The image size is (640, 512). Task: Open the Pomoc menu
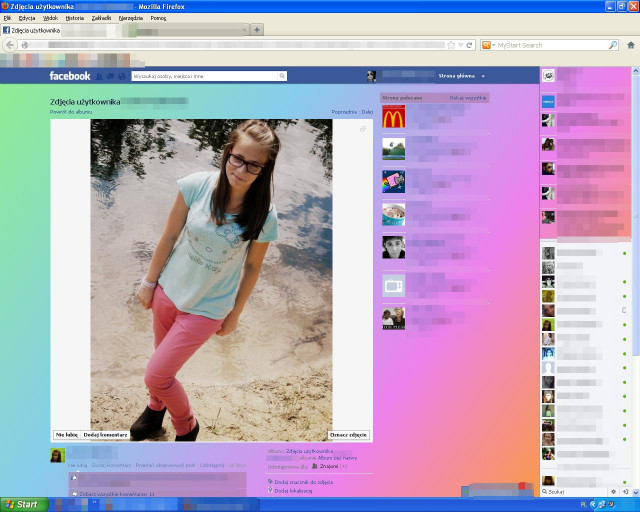click(x=158, y=18)
